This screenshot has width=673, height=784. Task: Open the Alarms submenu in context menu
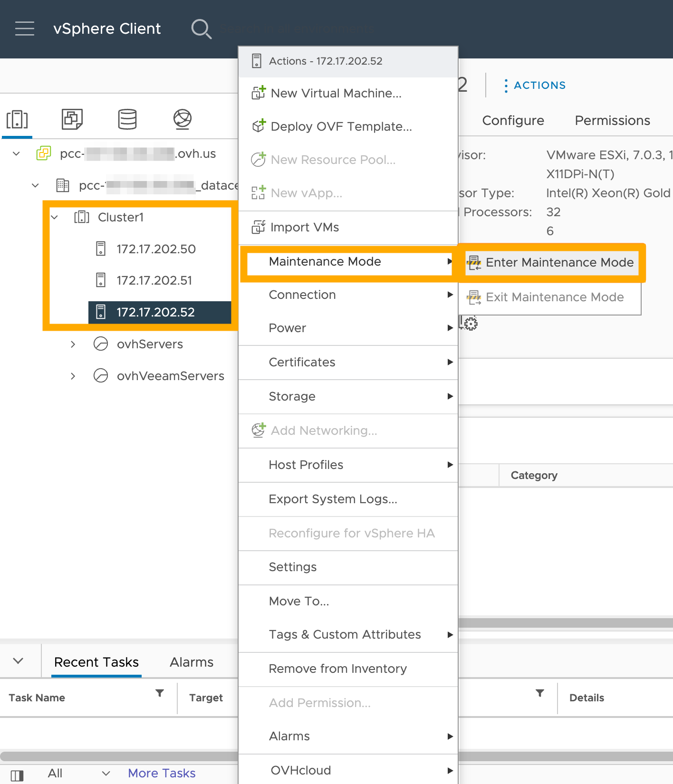click(348, 736)
